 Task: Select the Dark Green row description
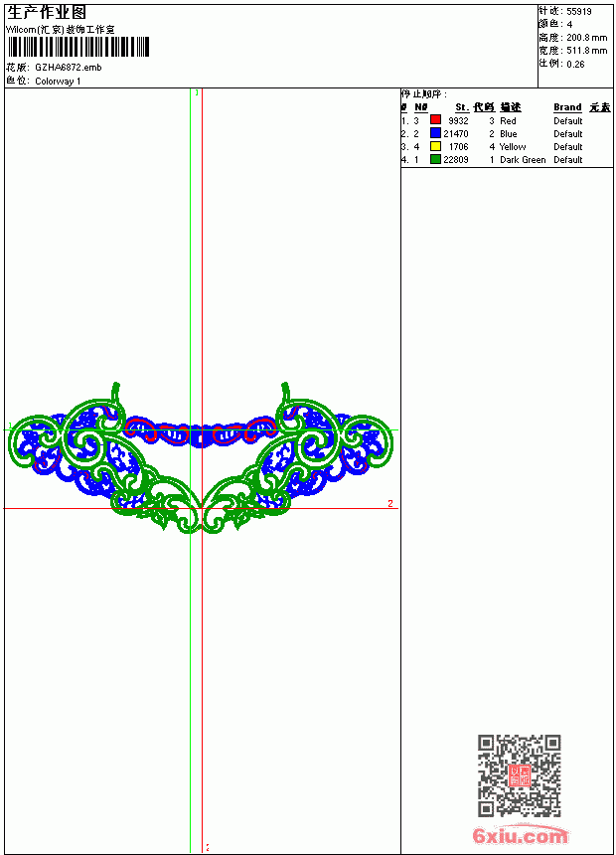point(523,160)
